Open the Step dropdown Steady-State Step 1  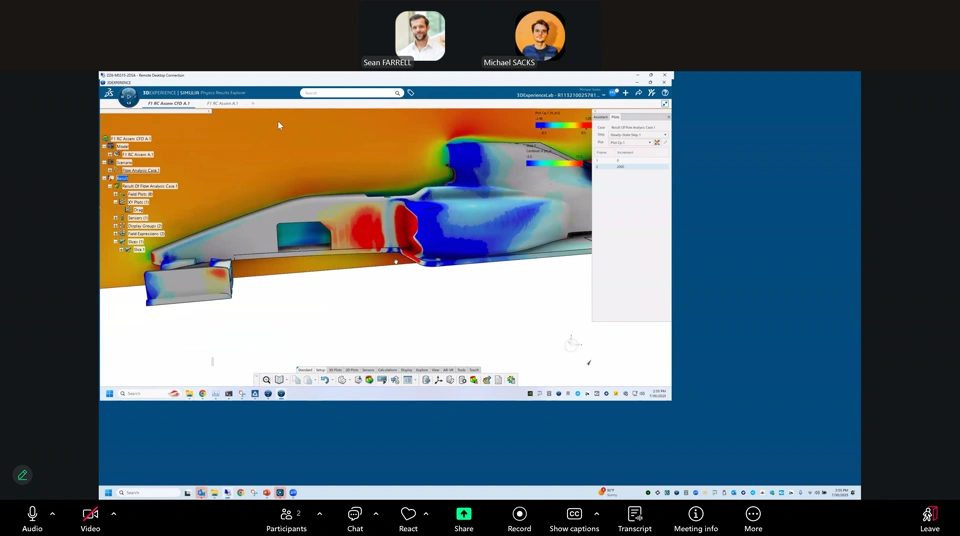coord(638,135)
